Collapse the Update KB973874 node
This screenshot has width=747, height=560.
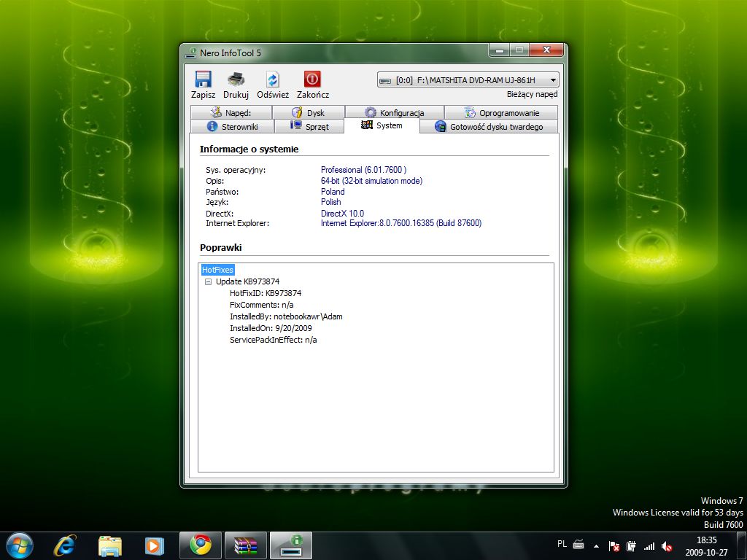[208, 282]
